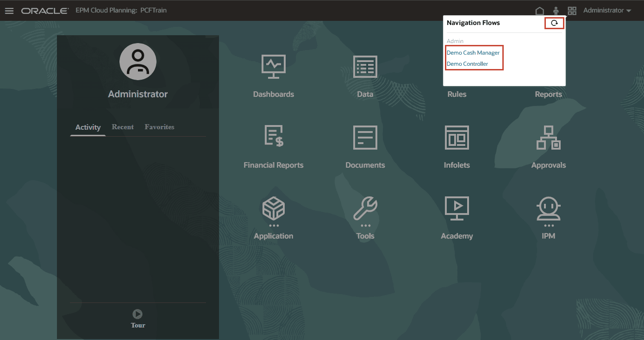Click the Navigation Flows grid icon
This screenshot has height=340, width=644.
[x=572, y=10]
